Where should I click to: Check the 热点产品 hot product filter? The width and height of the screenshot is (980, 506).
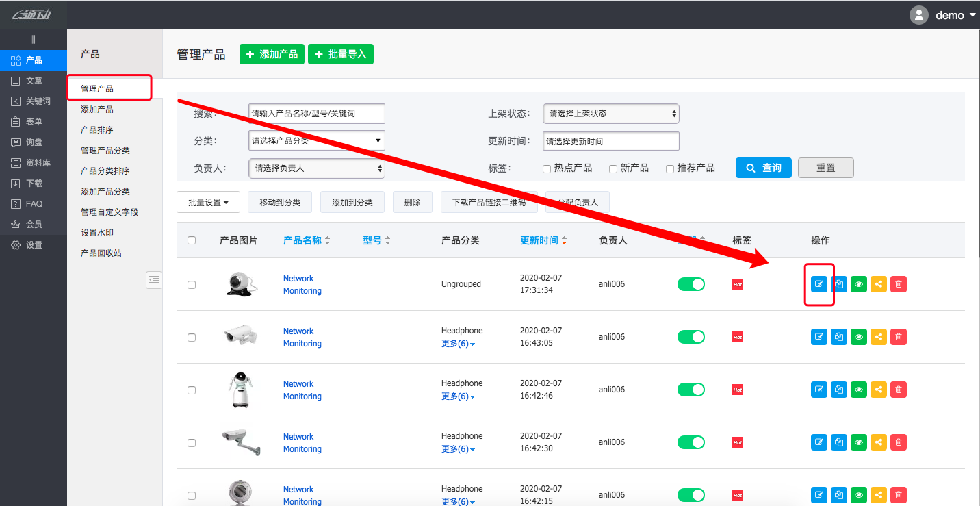[547, 168]
